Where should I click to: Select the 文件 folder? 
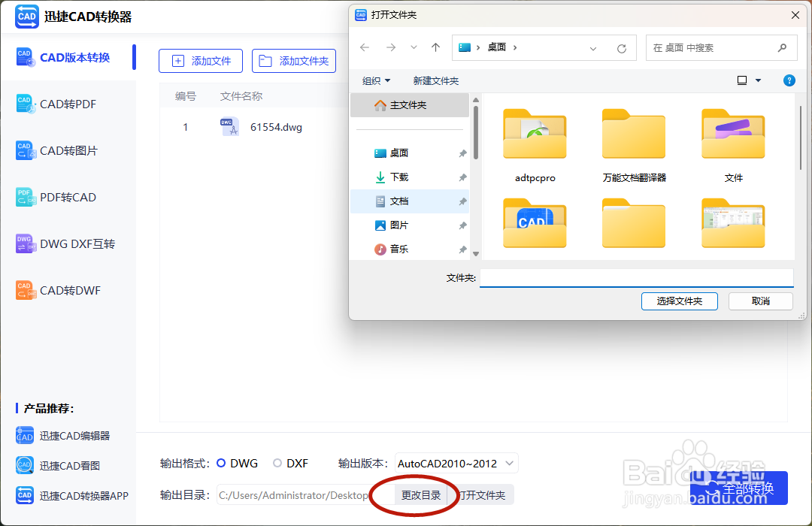(733, 146)
